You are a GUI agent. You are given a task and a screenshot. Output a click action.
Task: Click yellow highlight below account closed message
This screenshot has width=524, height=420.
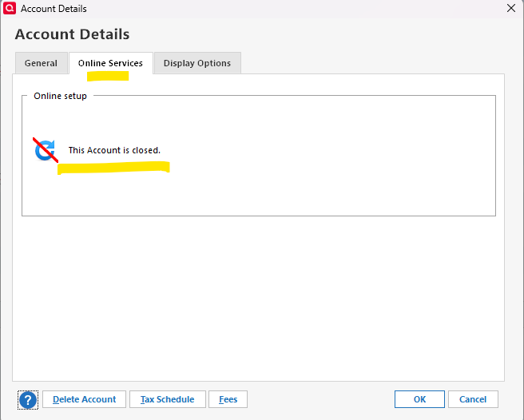point(113,168)
